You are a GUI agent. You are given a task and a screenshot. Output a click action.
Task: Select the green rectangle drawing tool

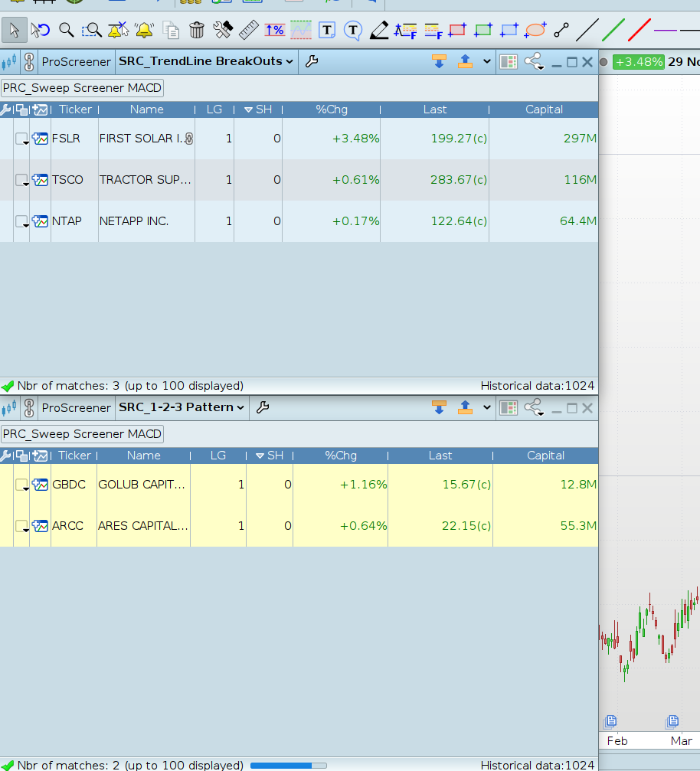pyautogui.click(x=483, y=31)
